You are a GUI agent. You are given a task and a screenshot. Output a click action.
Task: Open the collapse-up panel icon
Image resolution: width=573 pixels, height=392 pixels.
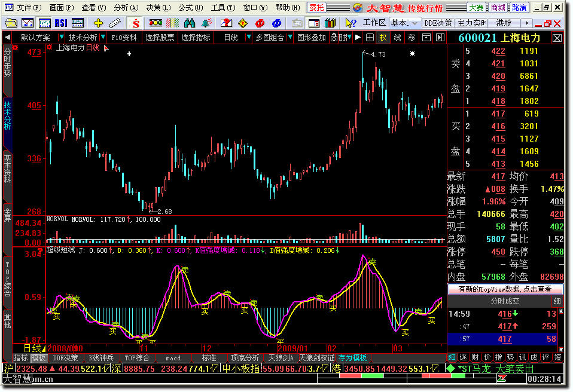tap(426, 38)
